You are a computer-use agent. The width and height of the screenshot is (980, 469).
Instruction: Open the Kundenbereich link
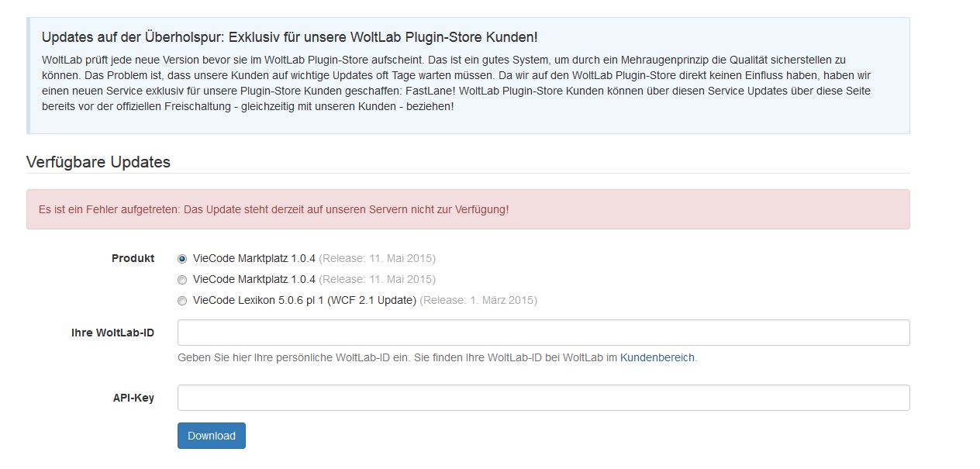pyautogui.click(x=657, y=358)
